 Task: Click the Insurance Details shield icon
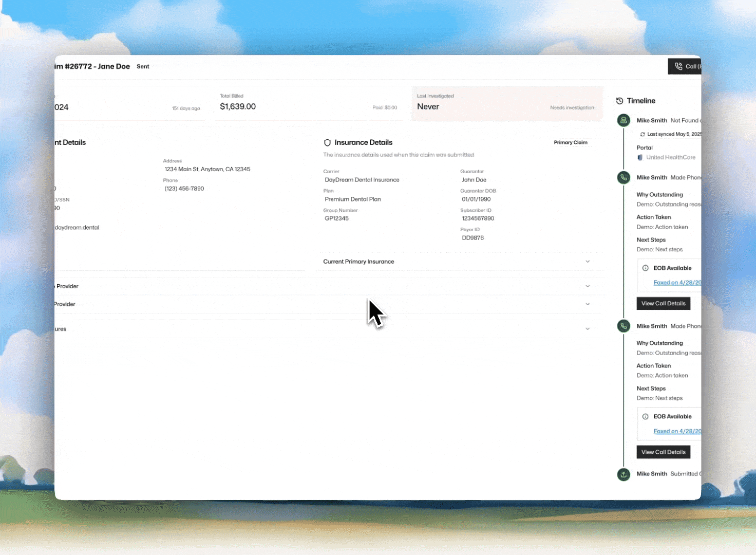click(x=327, y=142)
